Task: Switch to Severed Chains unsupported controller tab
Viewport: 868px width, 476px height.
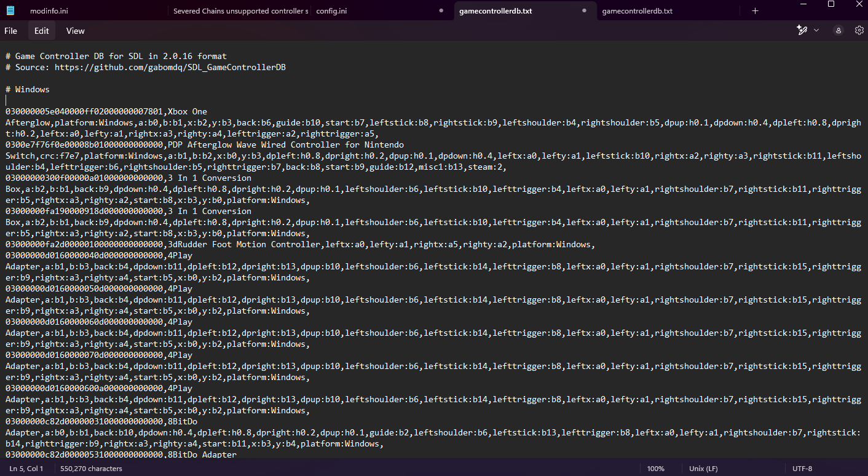Action: coord(240,11)
